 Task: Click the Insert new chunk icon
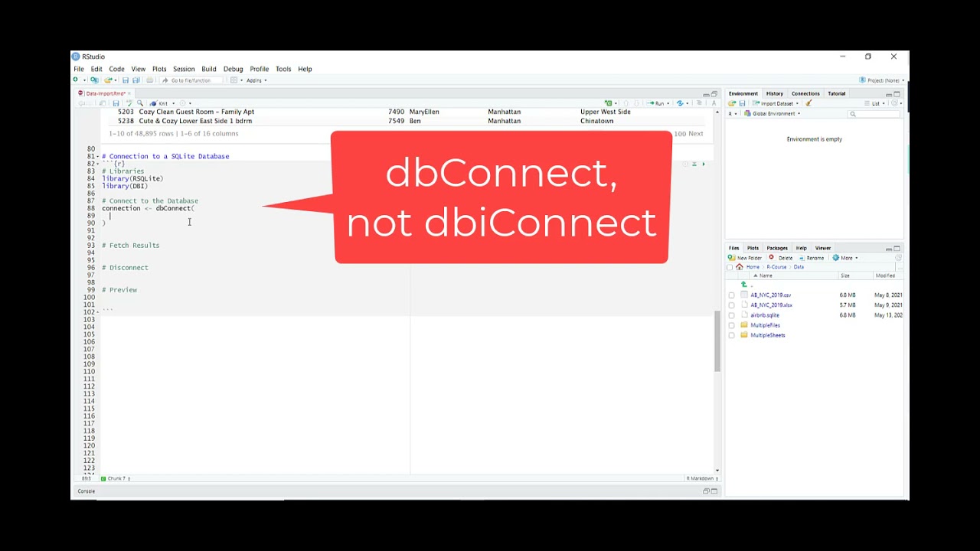(609, 103)
